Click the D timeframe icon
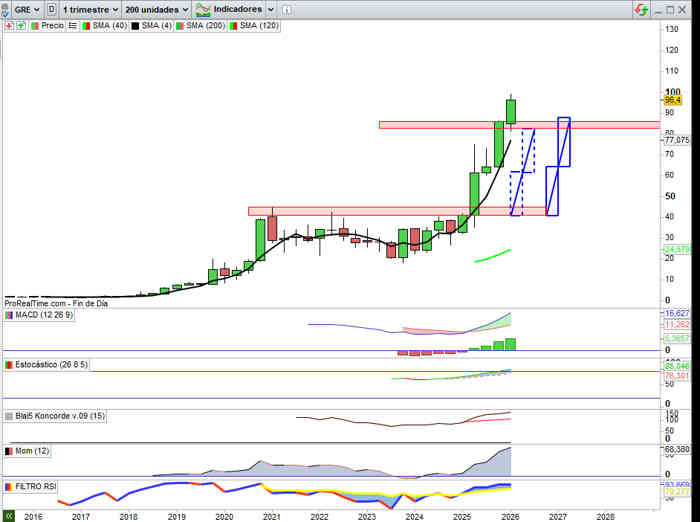This screenshot has height=522, width=700. [x=51, y=9]
